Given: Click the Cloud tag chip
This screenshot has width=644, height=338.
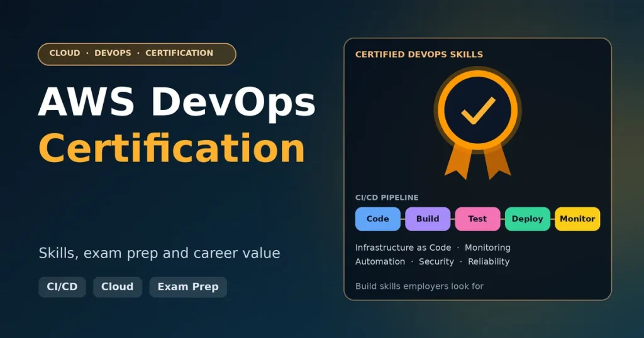Looking at the screenshot, I should [x=118, y=286].
